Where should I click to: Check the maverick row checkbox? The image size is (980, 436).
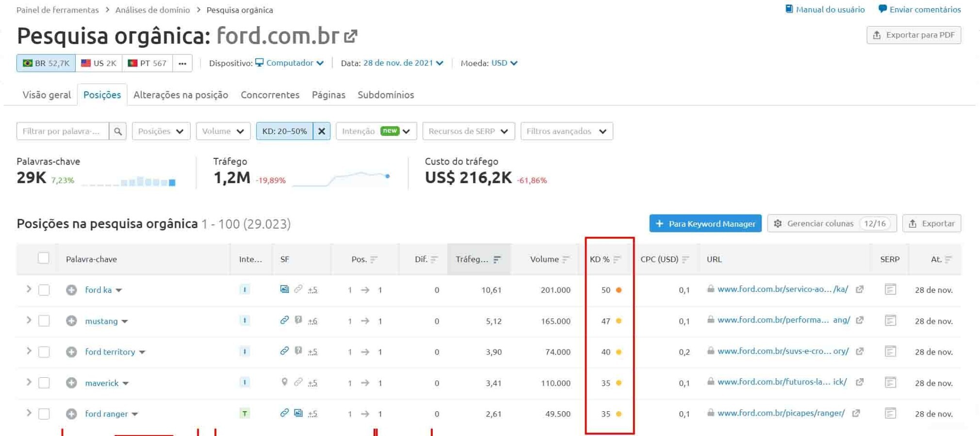pyautogui.click(x=44, y=383)
